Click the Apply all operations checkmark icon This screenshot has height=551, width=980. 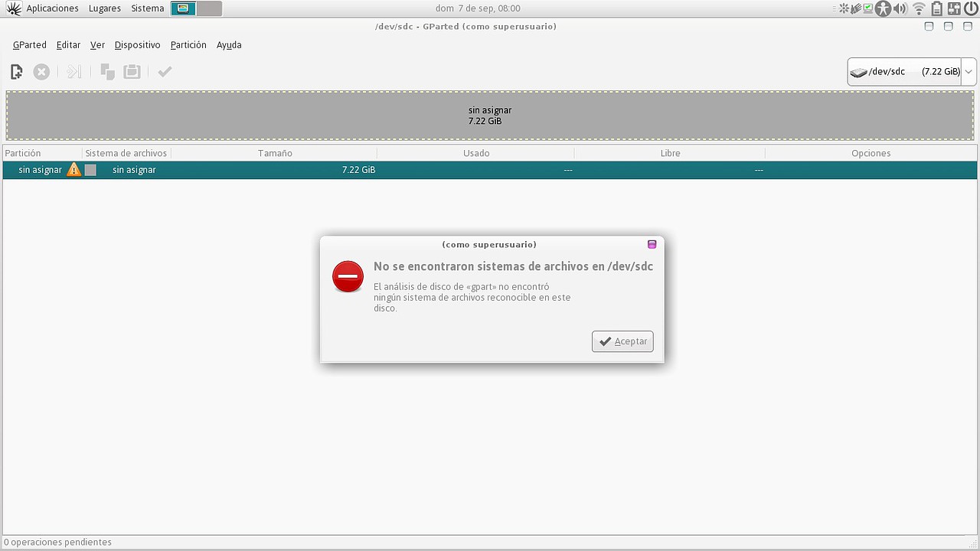point(165,72)
